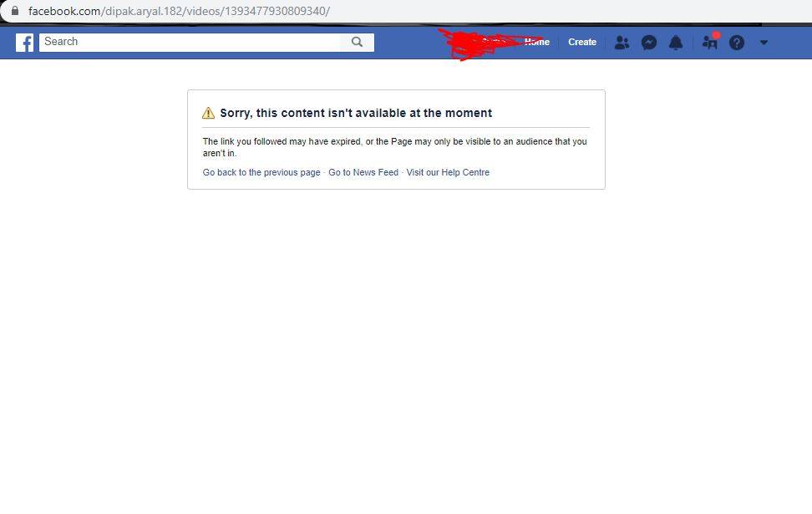Open the Friend Requests icon

point(622,43)
